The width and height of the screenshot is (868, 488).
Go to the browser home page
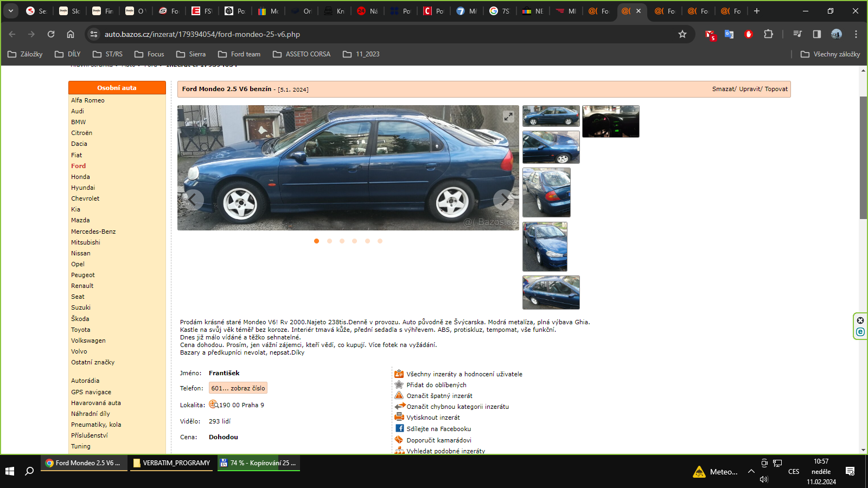71,34
